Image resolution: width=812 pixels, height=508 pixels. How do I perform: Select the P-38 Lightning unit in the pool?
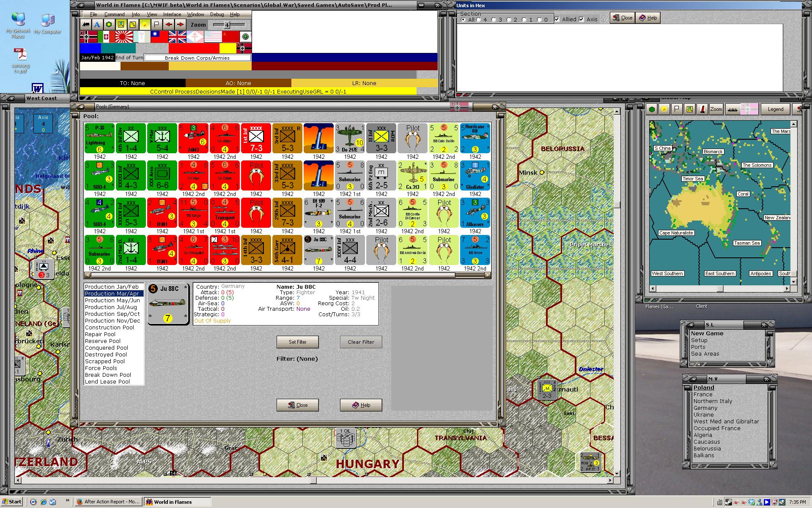(100, 138)
